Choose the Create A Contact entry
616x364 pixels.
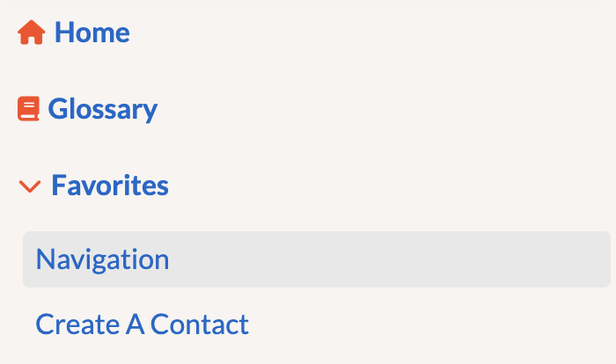(142, 324)
